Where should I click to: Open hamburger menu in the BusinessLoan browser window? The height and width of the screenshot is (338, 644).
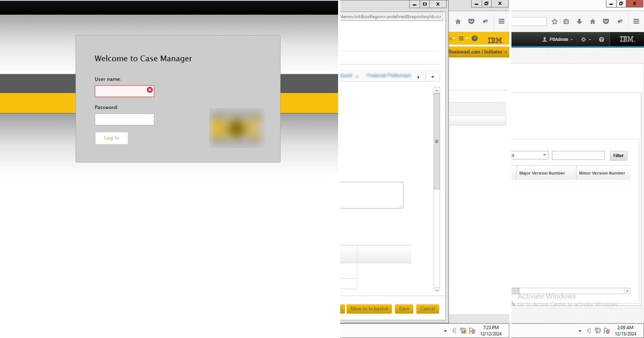pos(501,21)
